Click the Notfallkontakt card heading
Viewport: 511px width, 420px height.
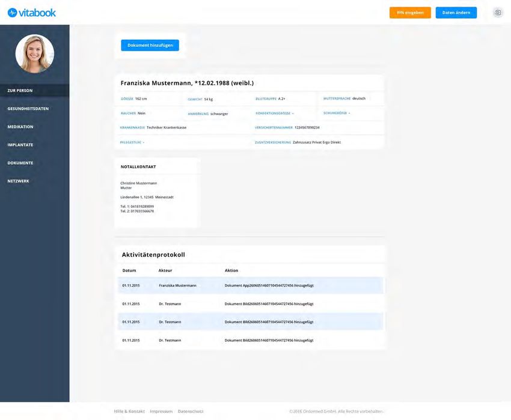(x=138, y=166)
